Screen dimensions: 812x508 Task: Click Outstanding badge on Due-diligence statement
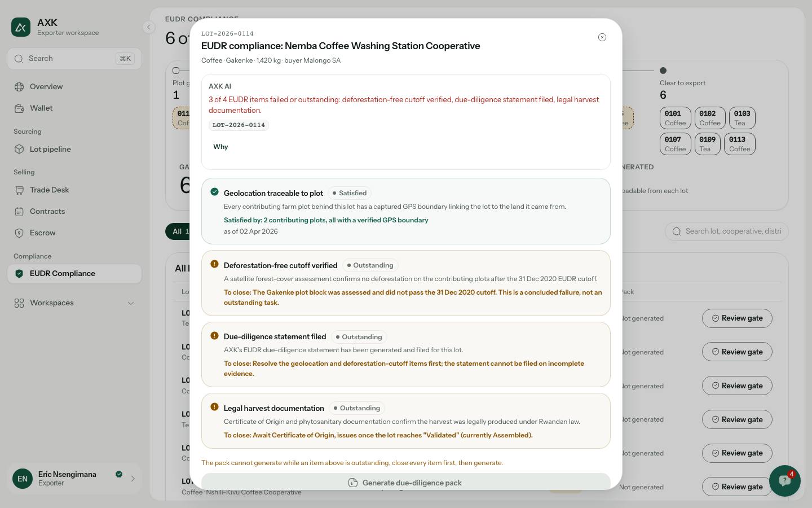359,337
